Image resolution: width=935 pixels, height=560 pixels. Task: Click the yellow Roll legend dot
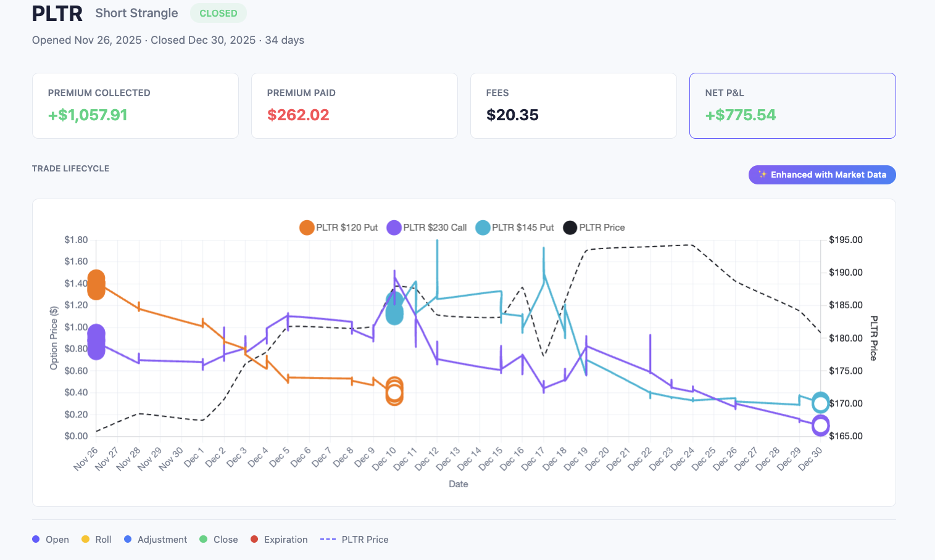click(x=85, y=539)
